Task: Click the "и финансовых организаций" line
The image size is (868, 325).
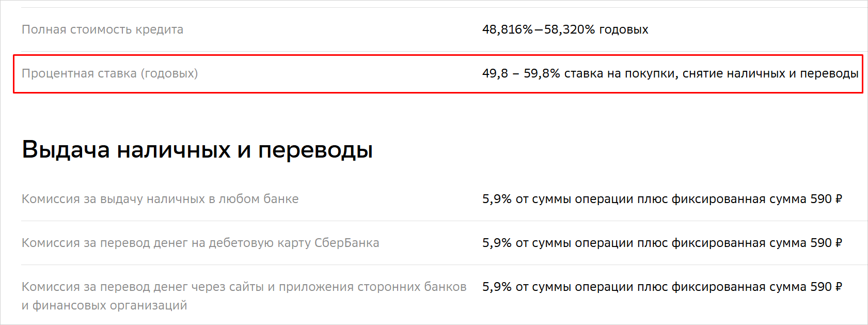Action: click(x=104, y=305)
